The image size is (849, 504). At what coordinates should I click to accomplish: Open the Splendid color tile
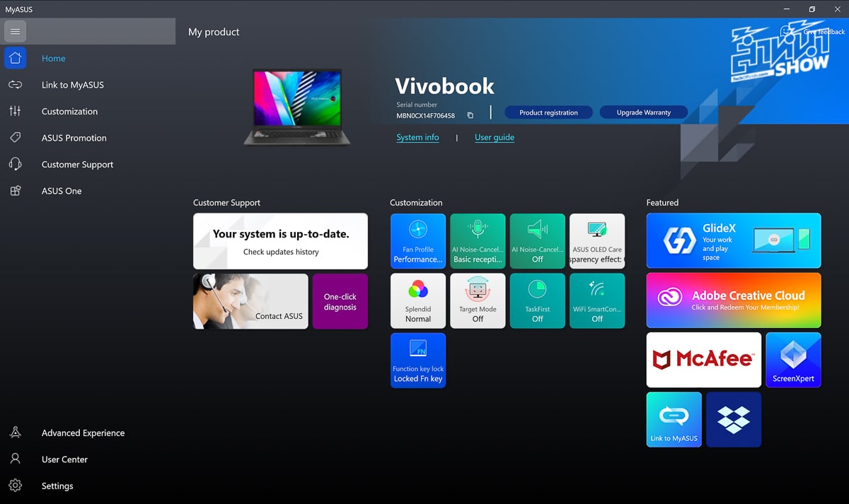pos(418,301)
